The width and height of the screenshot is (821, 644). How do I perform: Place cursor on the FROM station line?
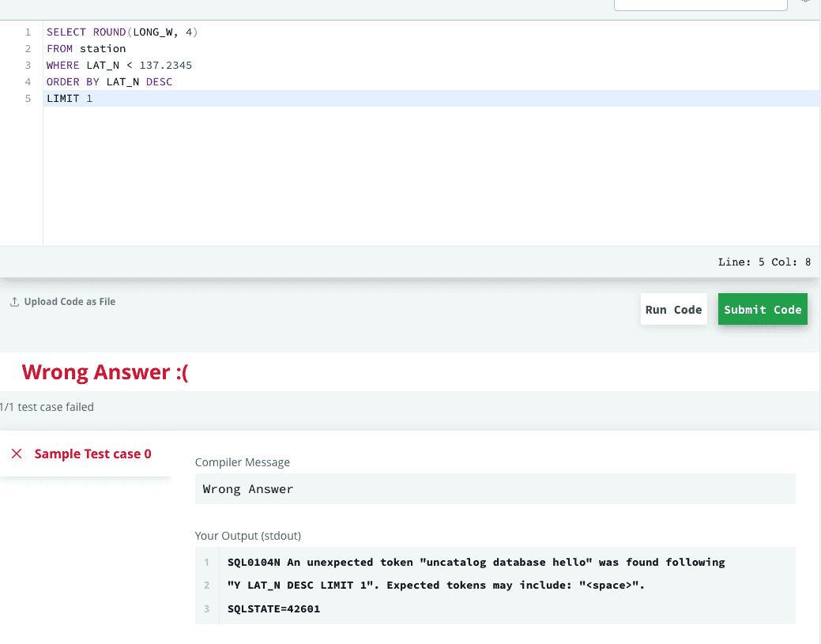[86, 49]
